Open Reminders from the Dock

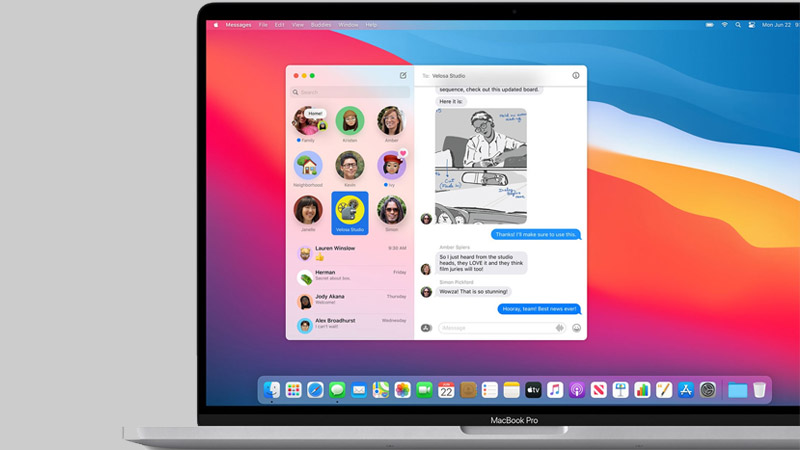pos(489,390)
